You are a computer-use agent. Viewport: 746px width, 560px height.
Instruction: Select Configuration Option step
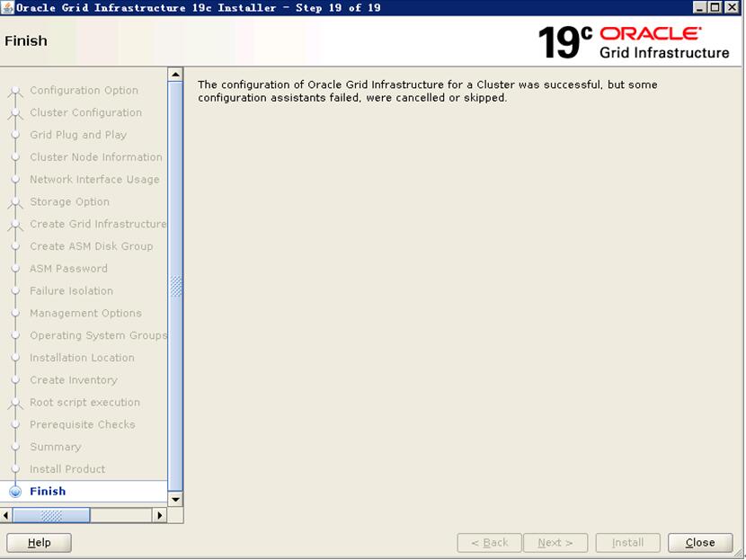coord(84,90)
